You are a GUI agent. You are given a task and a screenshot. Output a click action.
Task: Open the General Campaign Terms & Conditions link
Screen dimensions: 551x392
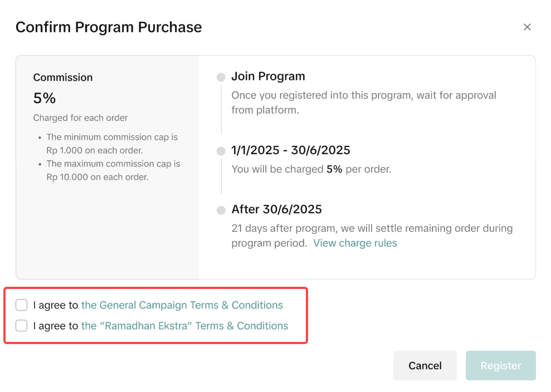pyautogui.click(x=182, y=305)
